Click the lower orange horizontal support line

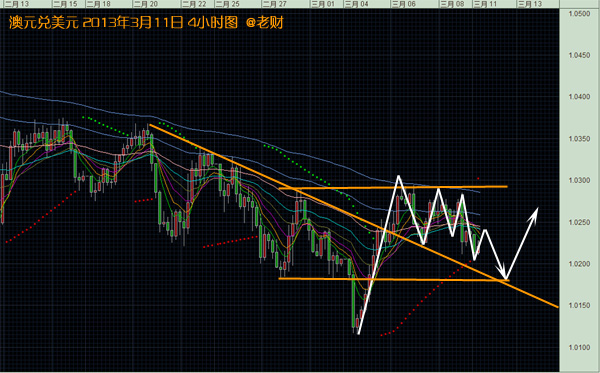tap(394, 280)
